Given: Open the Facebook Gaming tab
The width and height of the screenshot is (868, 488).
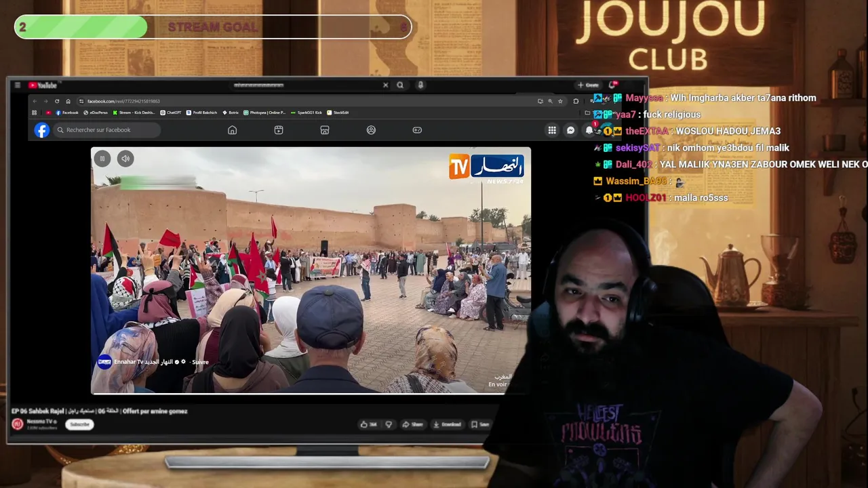Looking at the screenshot, I should (417, 130).
